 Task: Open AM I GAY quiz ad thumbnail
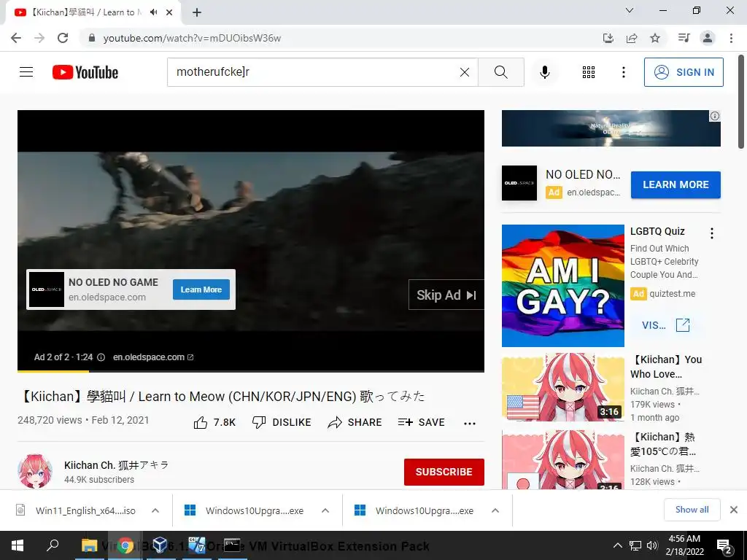(x=562, y=286)
